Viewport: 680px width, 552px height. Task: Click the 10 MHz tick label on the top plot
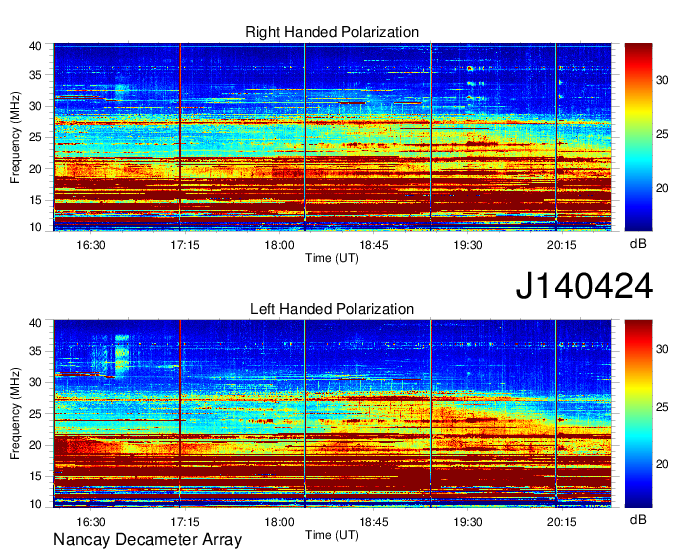coord(35,227)
